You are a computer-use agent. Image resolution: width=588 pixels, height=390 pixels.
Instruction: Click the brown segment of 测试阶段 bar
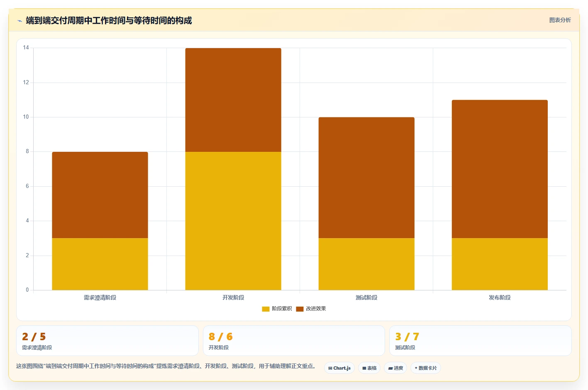tap(366, 178)
